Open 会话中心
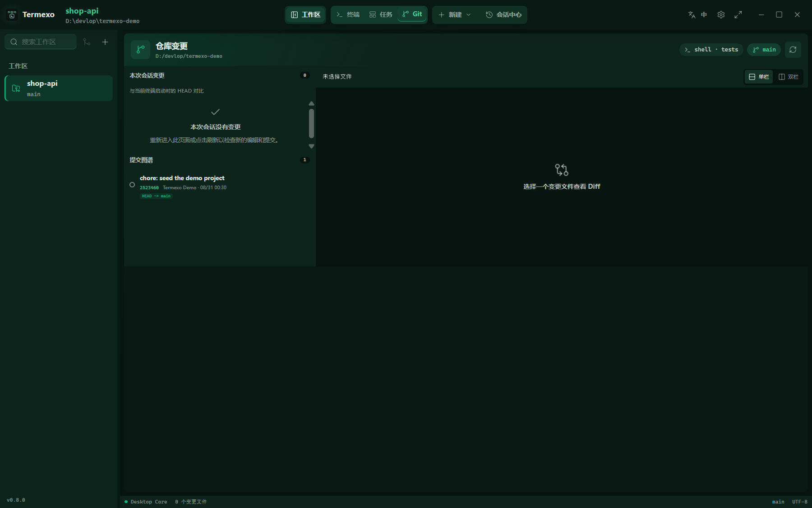Screen dimensions: 812x508 click(503, 14)
